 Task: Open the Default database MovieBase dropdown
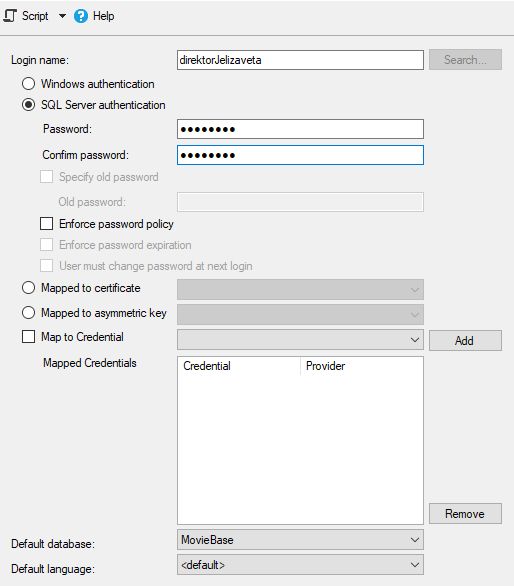(300, 540)
